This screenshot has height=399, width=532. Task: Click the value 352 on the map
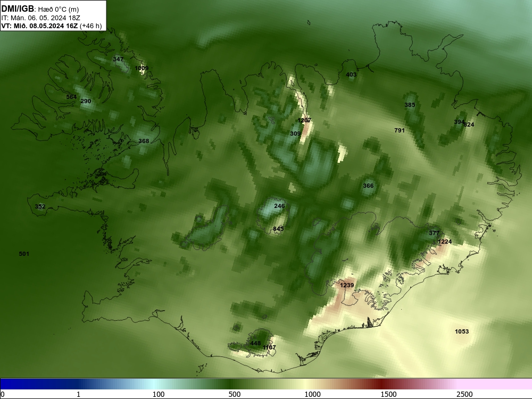(40, 206)
